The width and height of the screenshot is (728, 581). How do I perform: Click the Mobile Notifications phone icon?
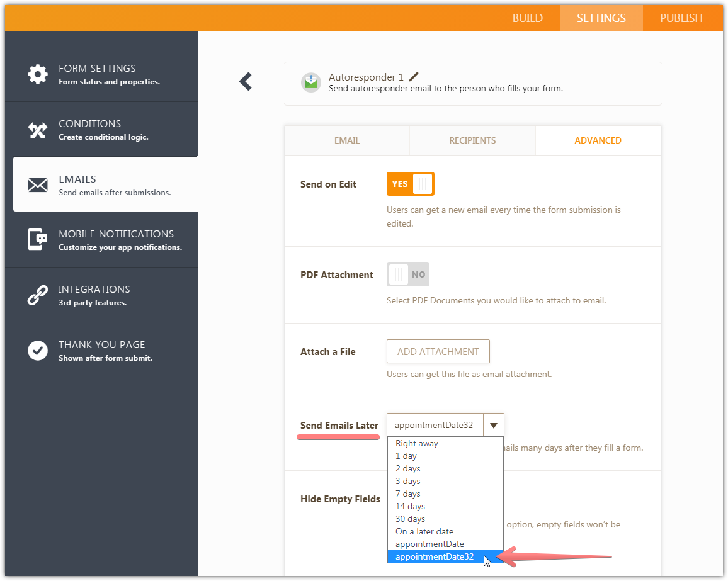coord(38,240)
